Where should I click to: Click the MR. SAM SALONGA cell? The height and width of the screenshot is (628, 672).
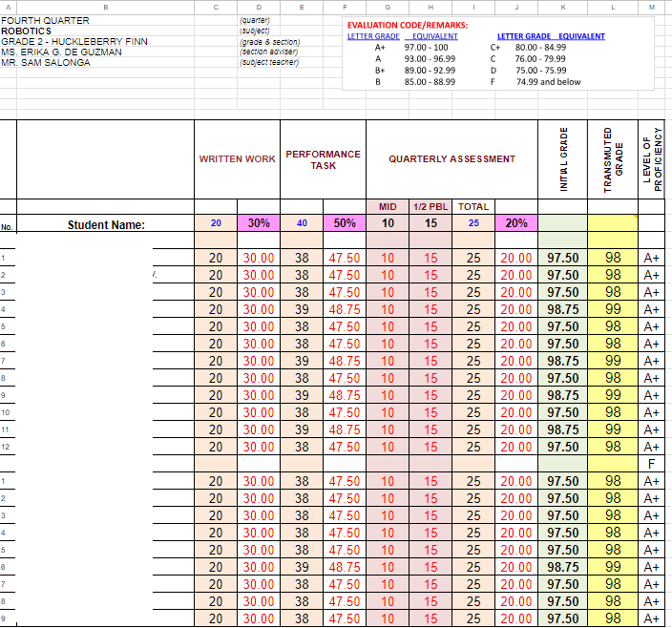click(46, 63)
